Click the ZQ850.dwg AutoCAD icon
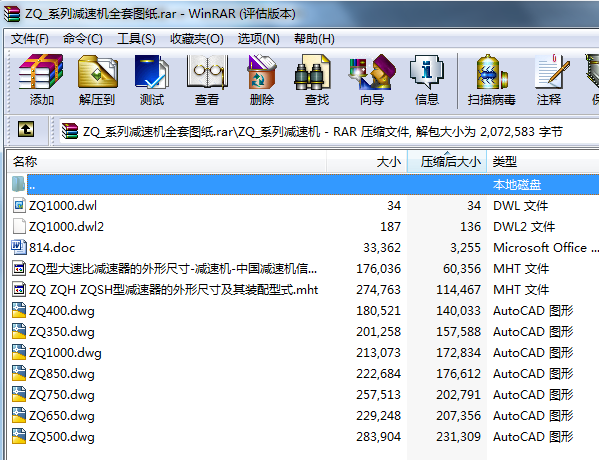This screenshot has width=599, height=460. pyautogui.click(x=19, y=373)
